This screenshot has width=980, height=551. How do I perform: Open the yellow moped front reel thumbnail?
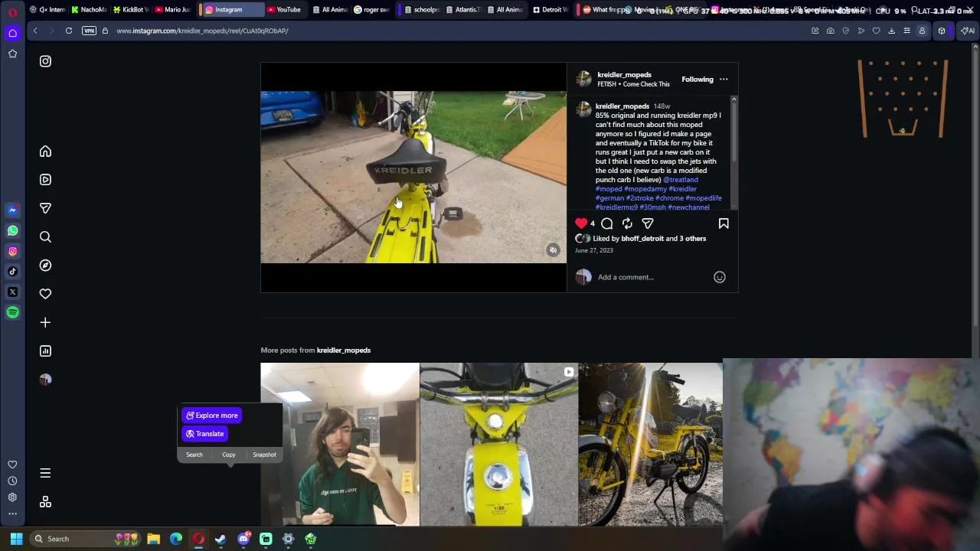(498, 445)
